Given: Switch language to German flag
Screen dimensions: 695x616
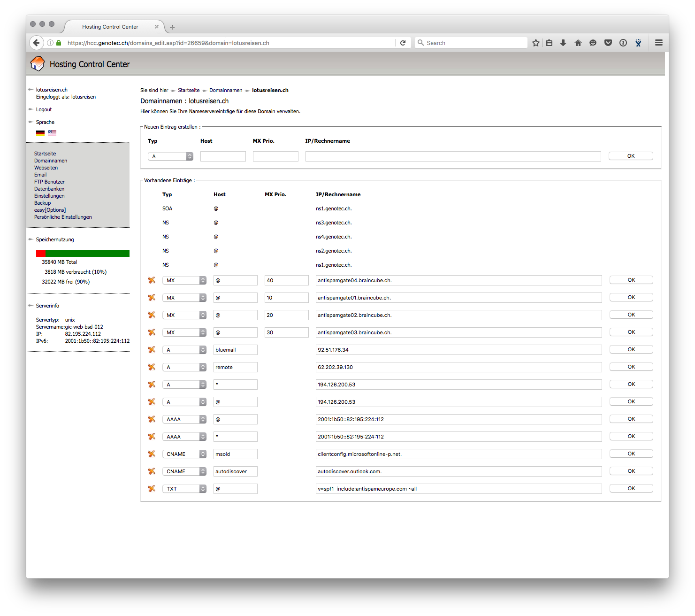Looking at the screenshot, I should pyautogui.click(x=40, y=133).
